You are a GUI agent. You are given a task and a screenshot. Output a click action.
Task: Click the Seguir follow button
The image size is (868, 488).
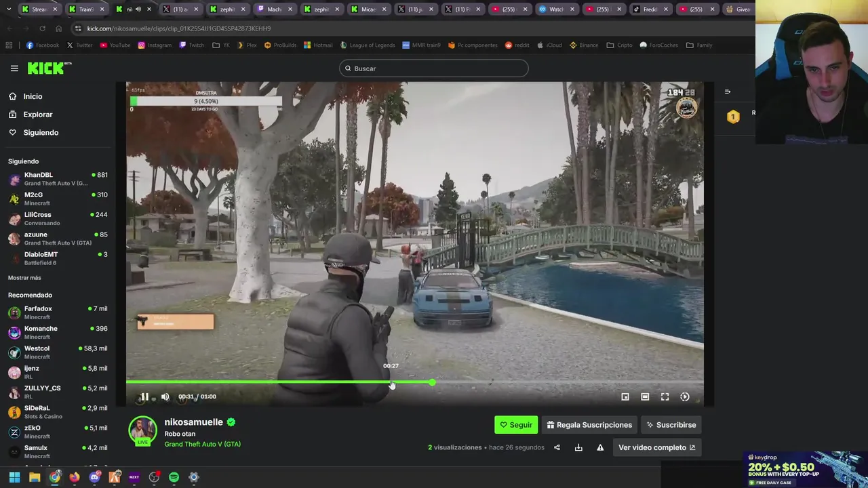pos(516,425)
